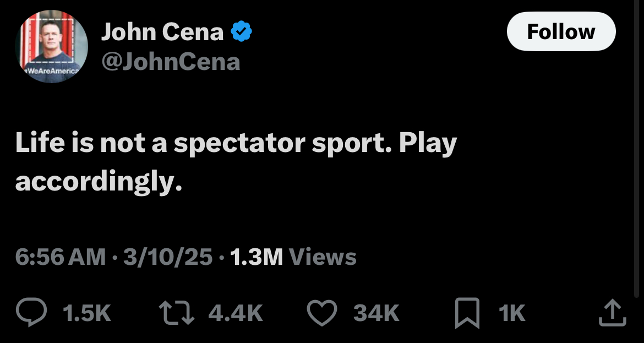Click the WeAreAmerica label on the avatar

pos(51,71)
